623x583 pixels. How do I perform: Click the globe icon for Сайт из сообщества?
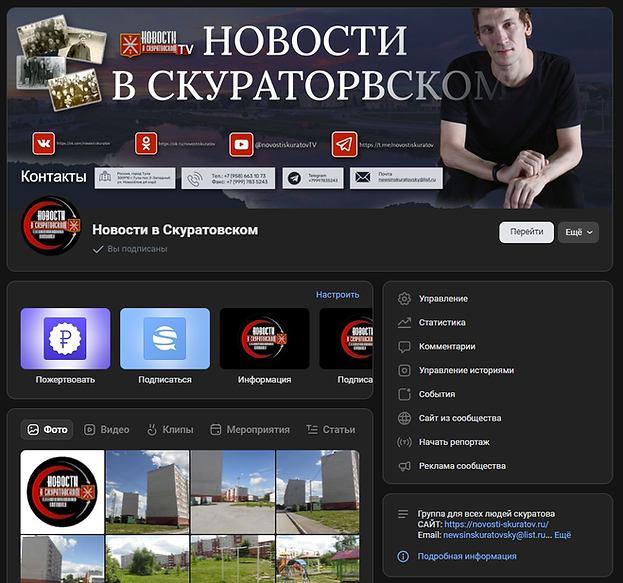404,418
